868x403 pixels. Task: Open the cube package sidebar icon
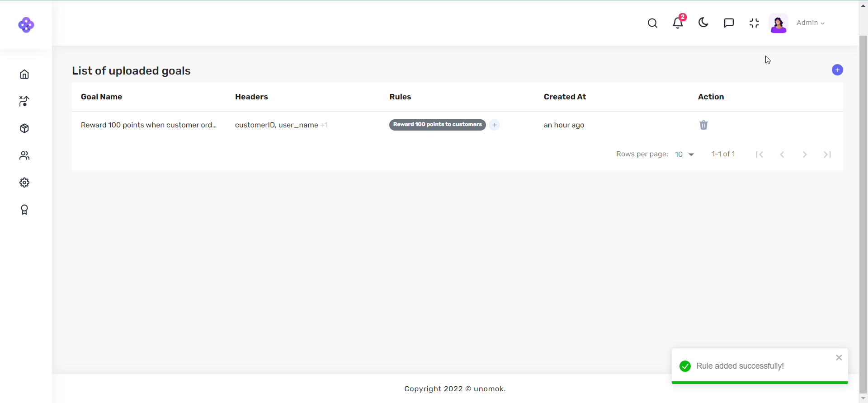click(x=24, y=128)
